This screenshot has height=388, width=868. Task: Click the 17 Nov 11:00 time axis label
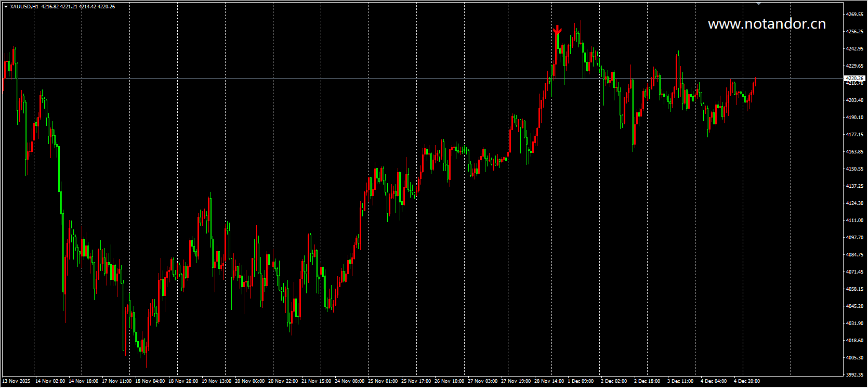116,381
